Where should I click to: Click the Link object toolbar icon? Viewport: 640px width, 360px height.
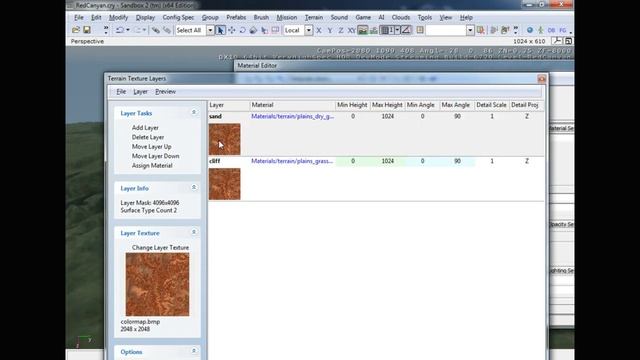156,30
